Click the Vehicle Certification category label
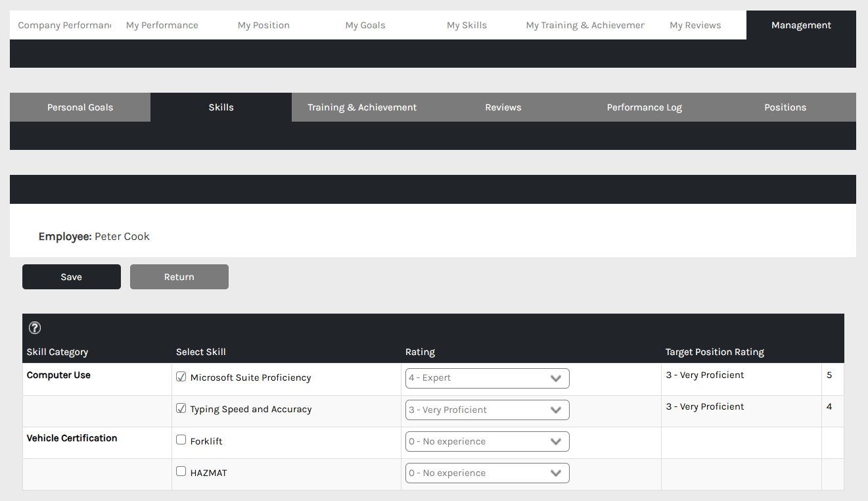Viewport: 868px width, 501px height. [x=72, y=438]
